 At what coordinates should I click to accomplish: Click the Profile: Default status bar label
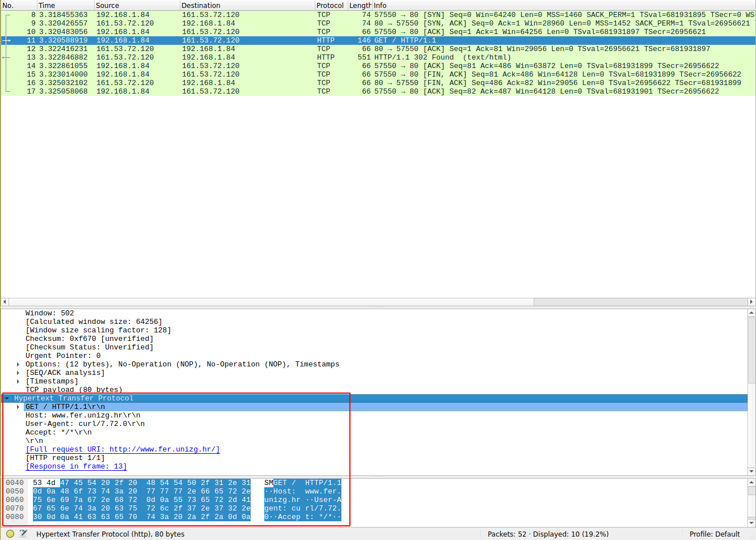[x=714, y=534]
